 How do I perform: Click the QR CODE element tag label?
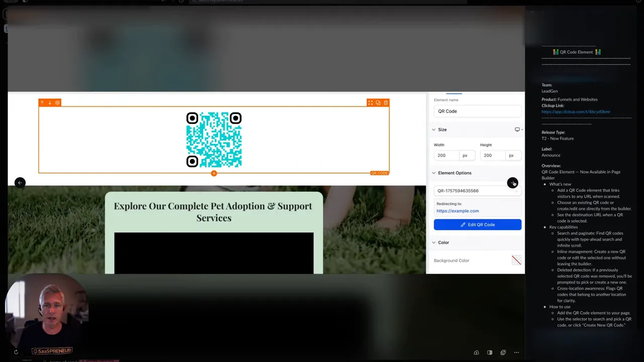[x=379, y=173]
